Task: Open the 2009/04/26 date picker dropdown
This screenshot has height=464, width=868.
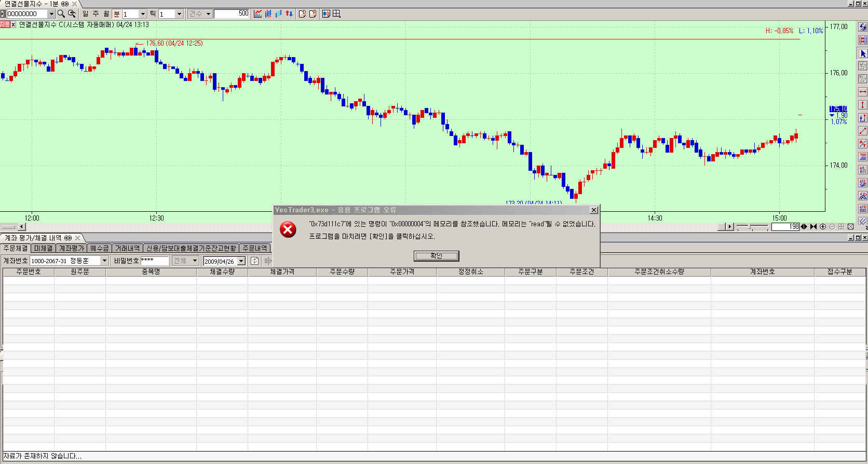Action: coord(241,261)
